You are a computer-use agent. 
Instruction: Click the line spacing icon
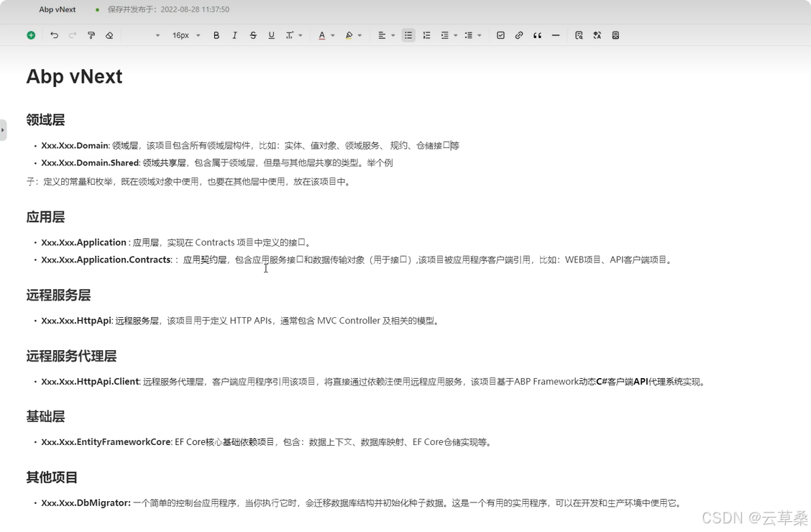click(469, 35)
